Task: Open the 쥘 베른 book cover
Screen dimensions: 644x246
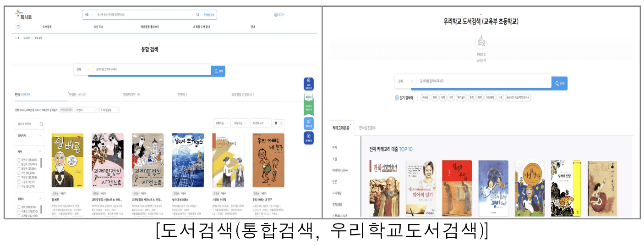Action: 67,160
